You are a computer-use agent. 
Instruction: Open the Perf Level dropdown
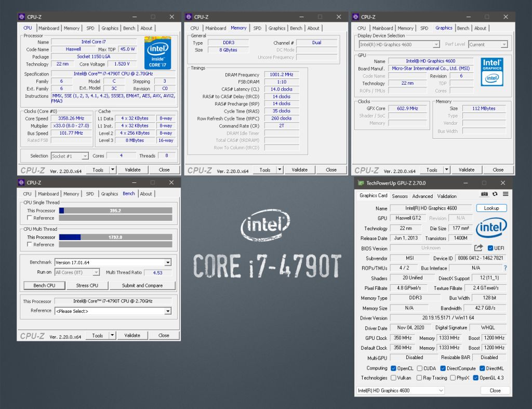[488, 45]
